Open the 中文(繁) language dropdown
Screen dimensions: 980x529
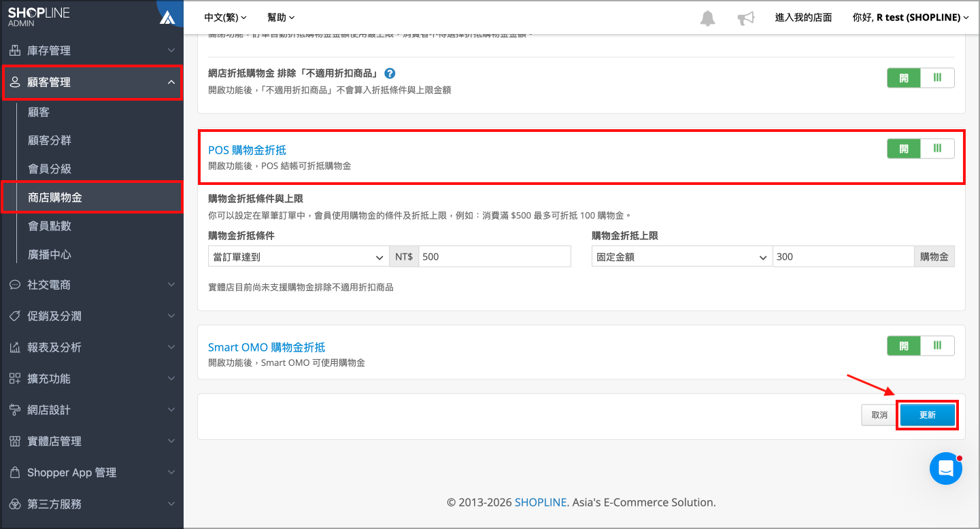[x=226, y=18]
